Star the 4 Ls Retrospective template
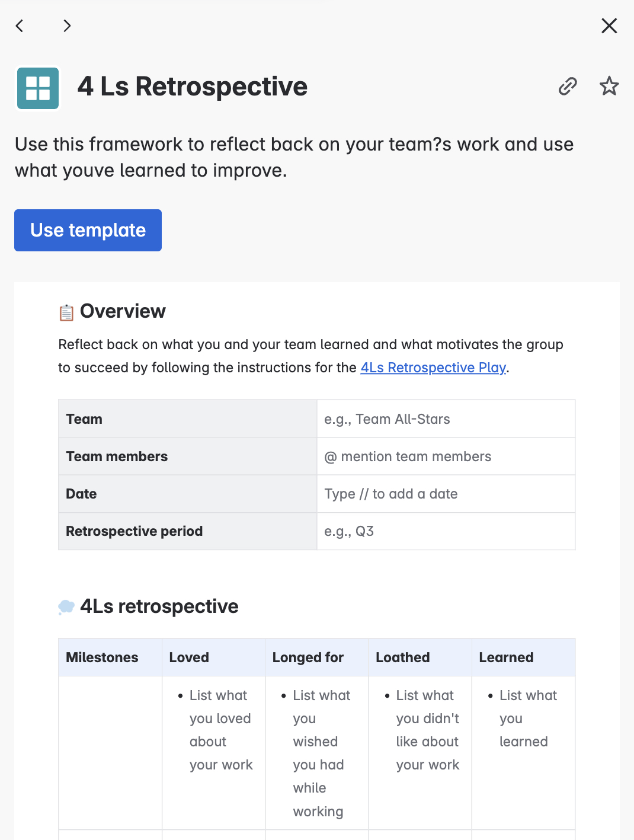The height and width of the screenshot is (840, 634). [x=609, y=86]
